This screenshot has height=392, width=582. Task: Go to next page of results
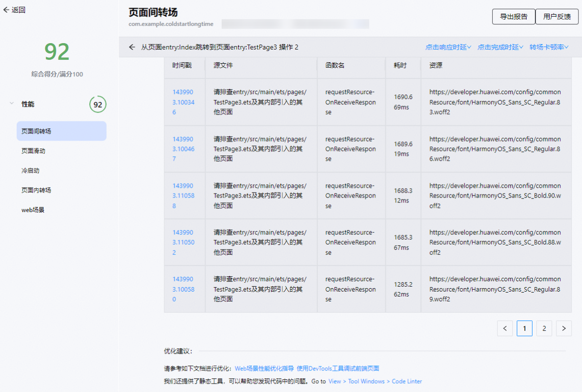[563, 328]
